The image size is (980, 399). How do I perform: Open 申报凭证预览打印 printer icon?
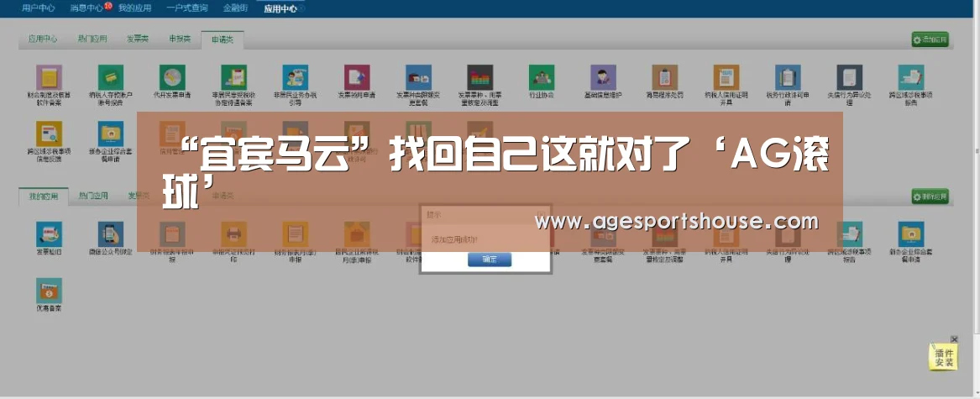tap(233, 234)
